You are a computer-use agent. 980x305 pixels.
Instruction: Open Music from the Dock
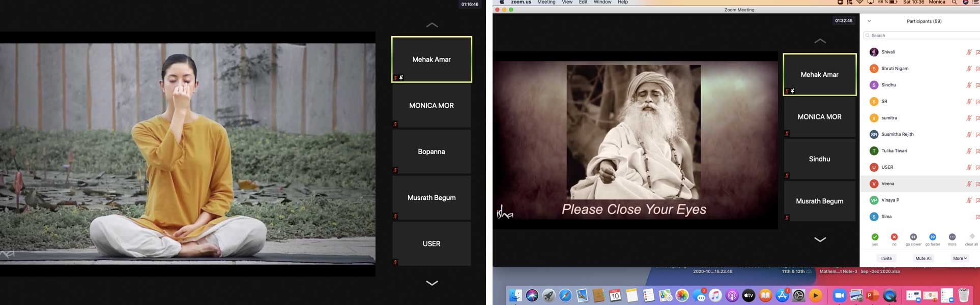[x=715, y=295]
